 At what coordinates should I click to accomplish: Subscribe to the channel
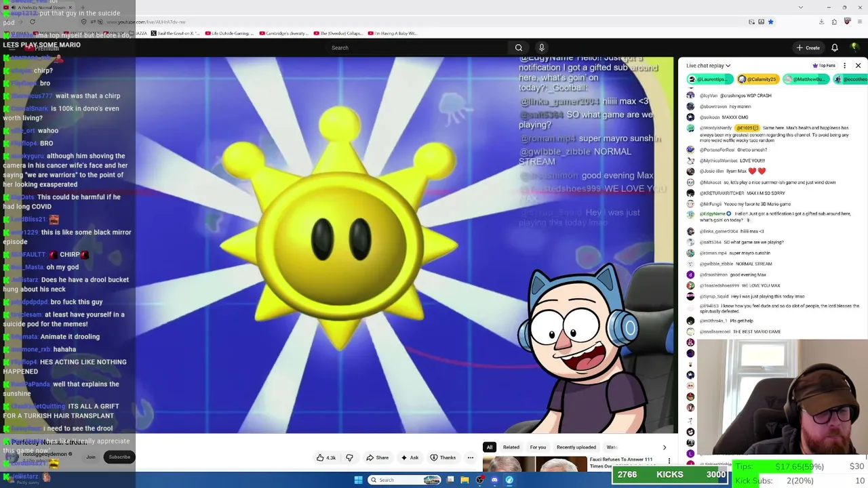click(119, 457)
